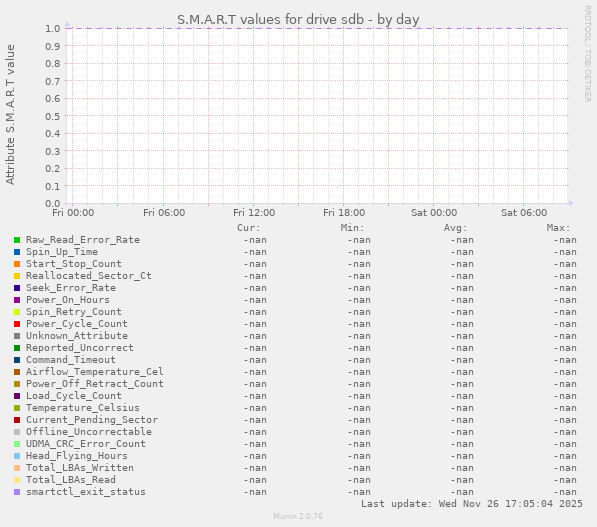Click the Attribute S.M.A.R.T value axis title
597x527 pixels.
click(x=10, y=115)
